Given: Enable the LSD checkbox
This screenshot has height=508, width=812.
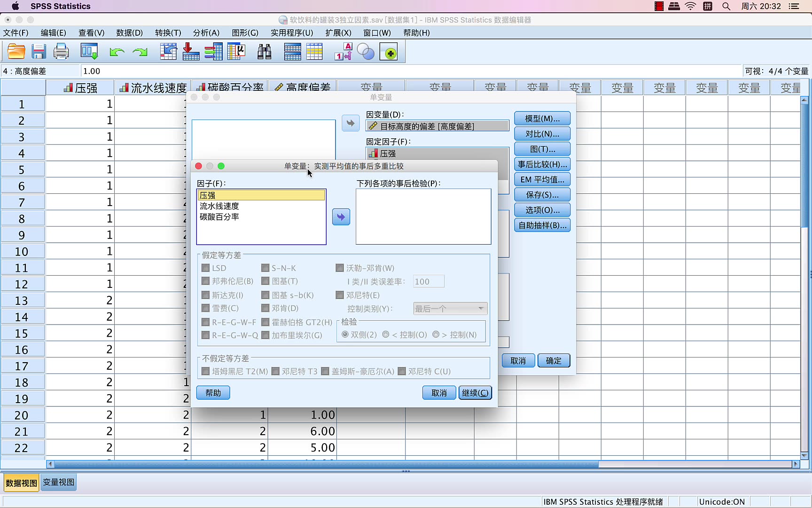Looking at the screenshot, I should [205, 268].
